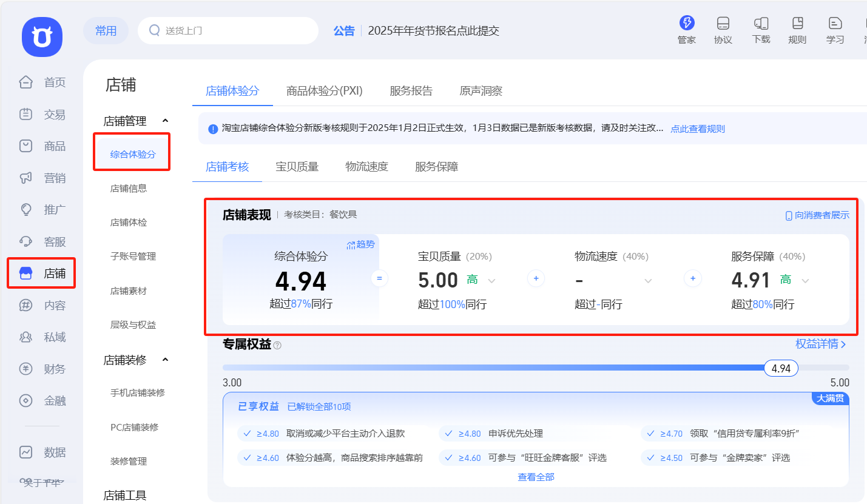The image size is (867, 504).
Task: Switch to 服务报告 tab
Action: [411, 91]
